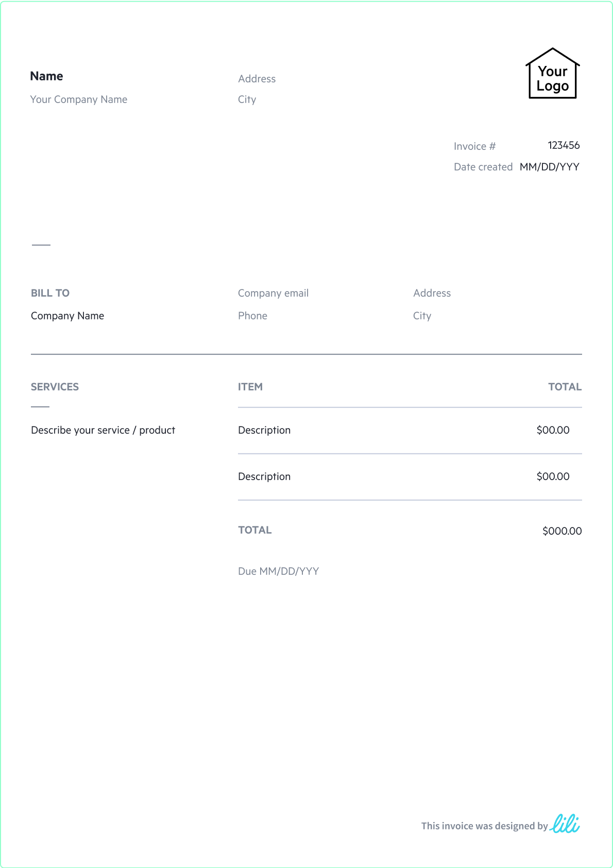Click the invoice number 123456
Image resolution: width=613 pixels, height=868 pixels.
click(564, 145)
